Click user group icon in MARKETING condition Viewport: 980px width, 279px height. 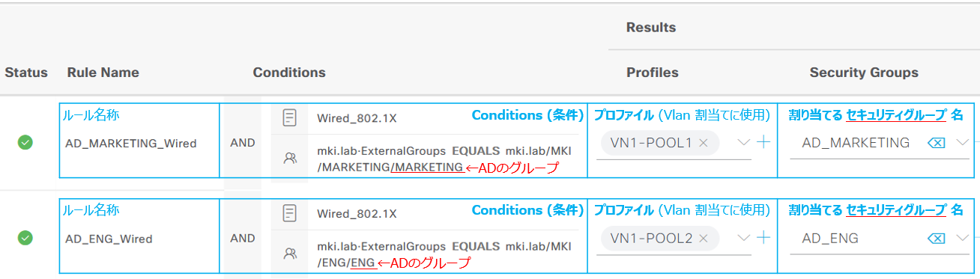[x=290, y=158]
